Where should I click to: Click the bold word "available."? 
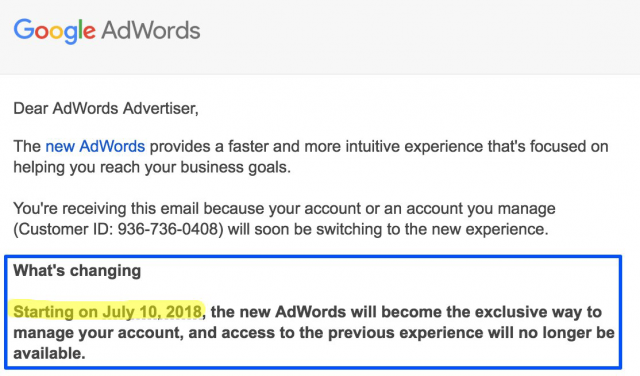point(49,354)
